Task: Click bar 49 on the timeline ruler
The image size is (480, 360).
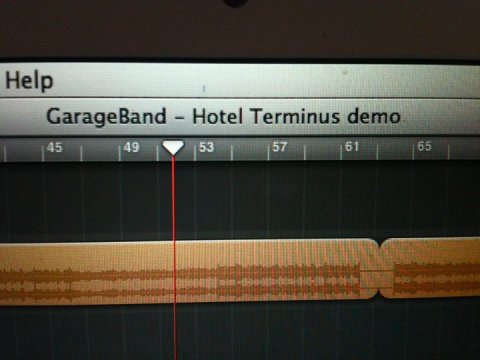Action: (131, 147)
